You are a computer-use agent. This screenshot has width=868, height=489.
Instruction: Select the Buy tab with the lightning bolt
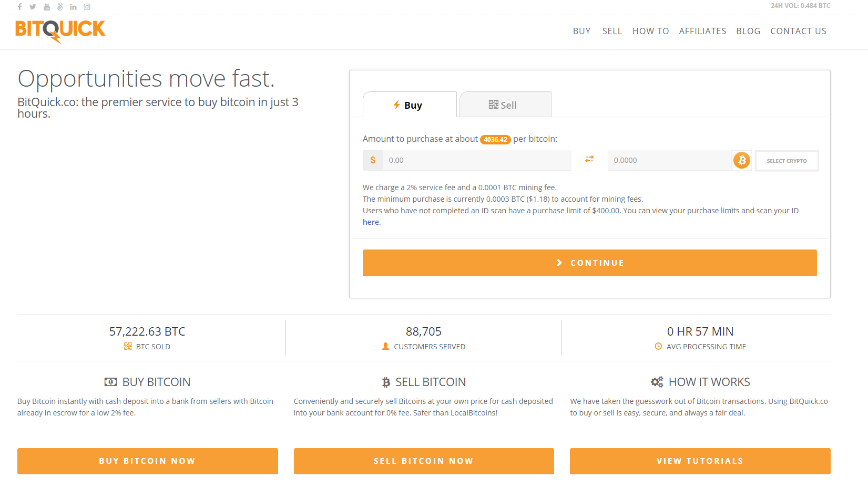pyautogui.click(x=410, y=105)
